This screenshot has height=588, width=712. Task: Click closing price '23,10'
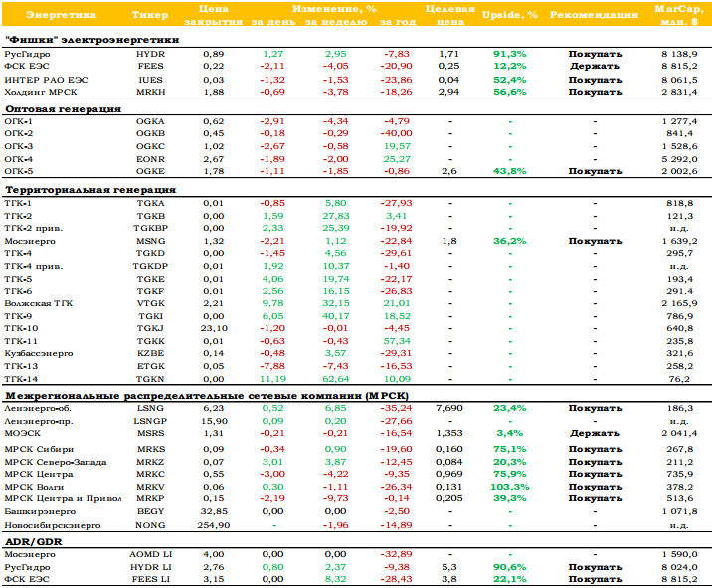tap(214, 328)
